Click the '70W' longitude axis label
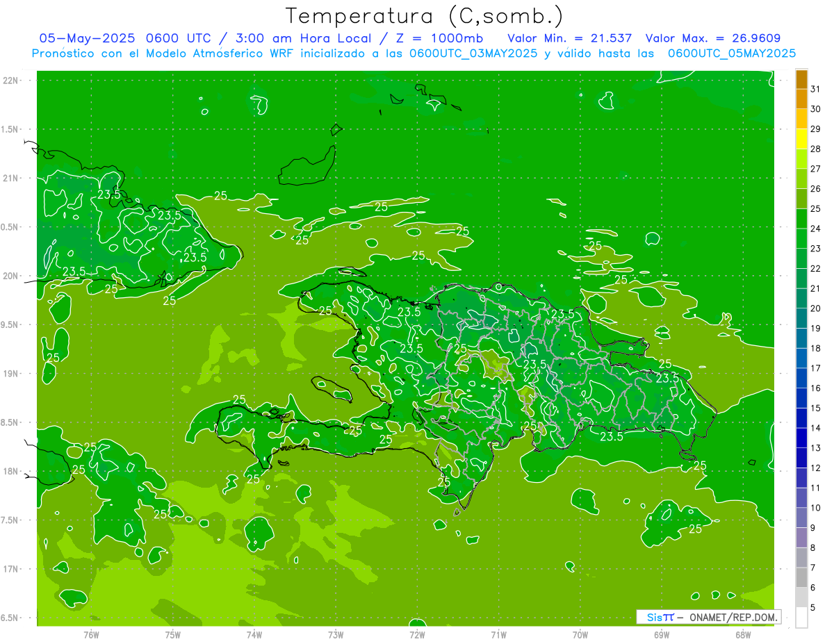 (x=580, y=635)
